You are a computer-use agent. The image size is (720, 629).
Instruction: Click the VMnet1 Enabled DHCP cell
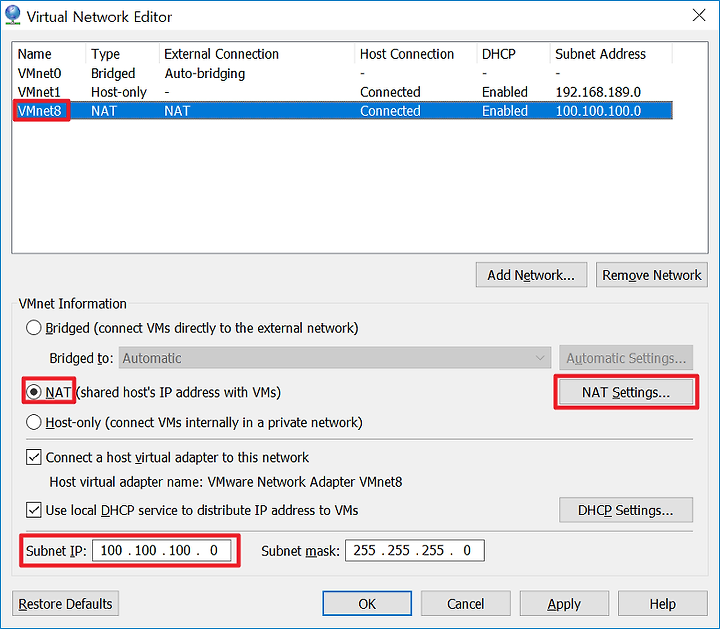tap(505, 92)
